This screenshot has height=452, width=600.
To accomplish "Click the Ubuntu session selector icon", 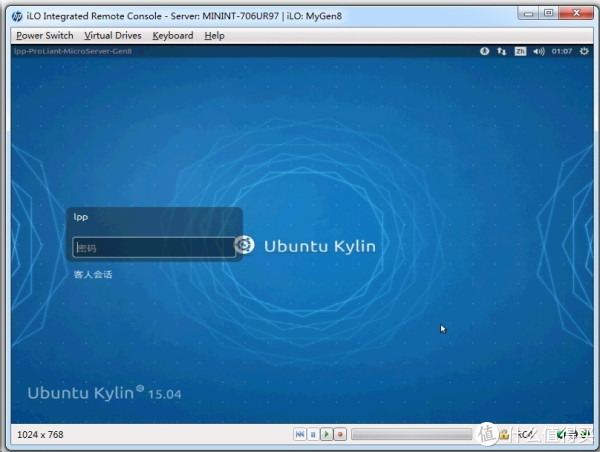I will pyautogui.click(x=244, y=245).
